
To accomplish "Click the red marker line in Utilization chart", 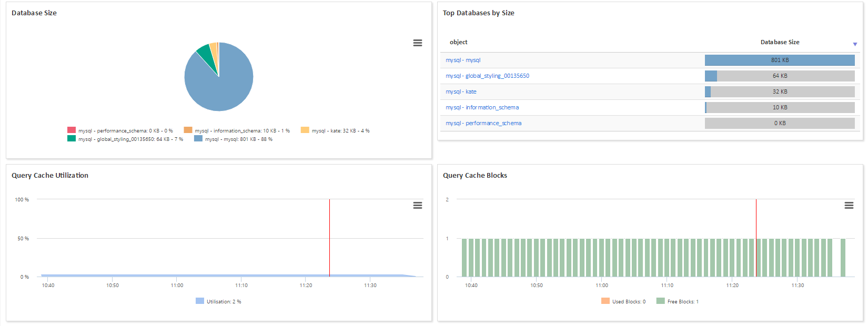I will click(x=330, y=238).
